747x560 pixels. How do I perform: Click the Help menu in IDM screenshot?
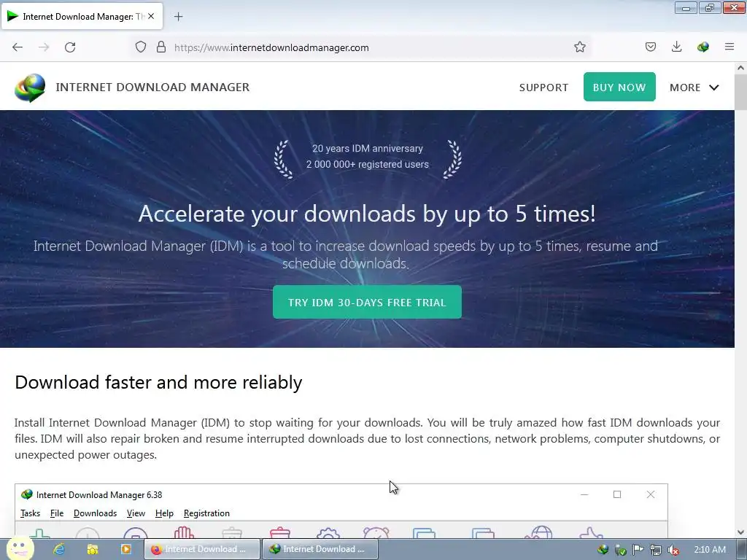[164, 513]
